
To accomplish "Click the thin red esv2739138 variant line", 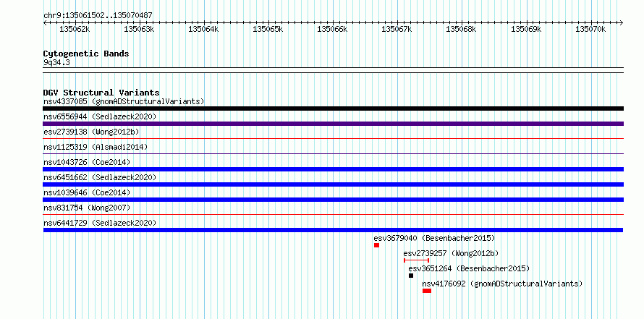I will click(x=333, y=139).
